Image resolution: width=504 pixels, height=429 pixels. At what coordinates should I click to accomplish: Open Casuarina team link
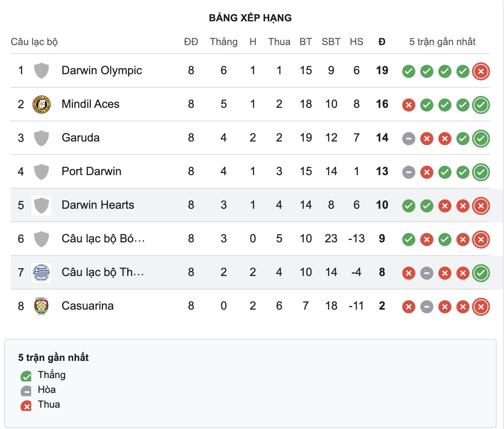click(x=87, y=306)
